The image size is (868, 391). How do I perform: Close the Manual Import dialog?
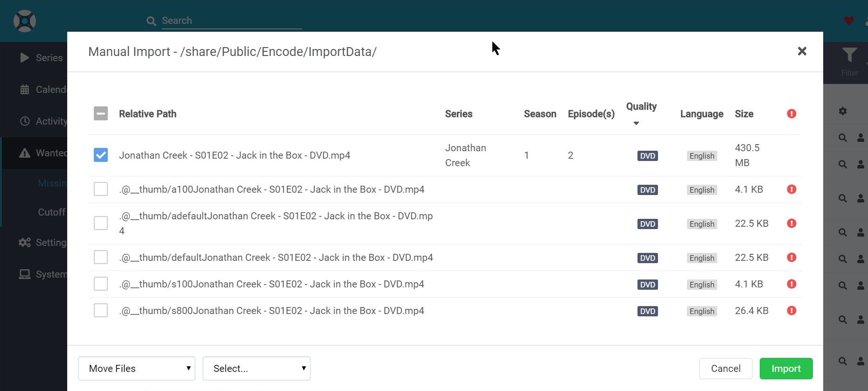(x=802, y=51)
